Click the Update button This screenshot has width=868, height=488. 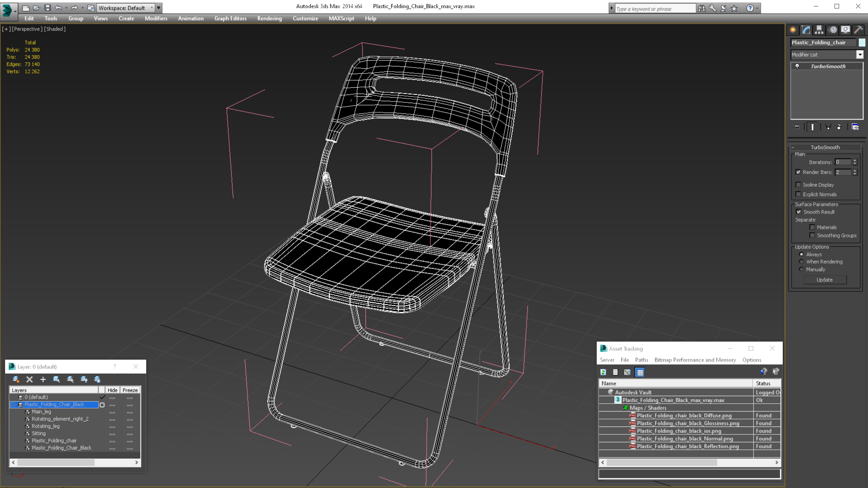(825, 280)
